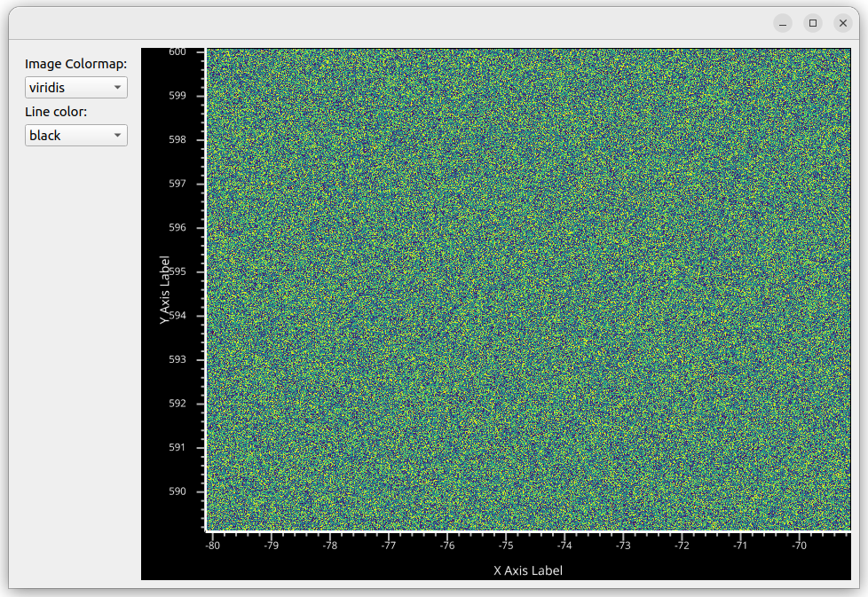
Task: Click the dropdown arrow next to viridis
Action: [116, 87]
